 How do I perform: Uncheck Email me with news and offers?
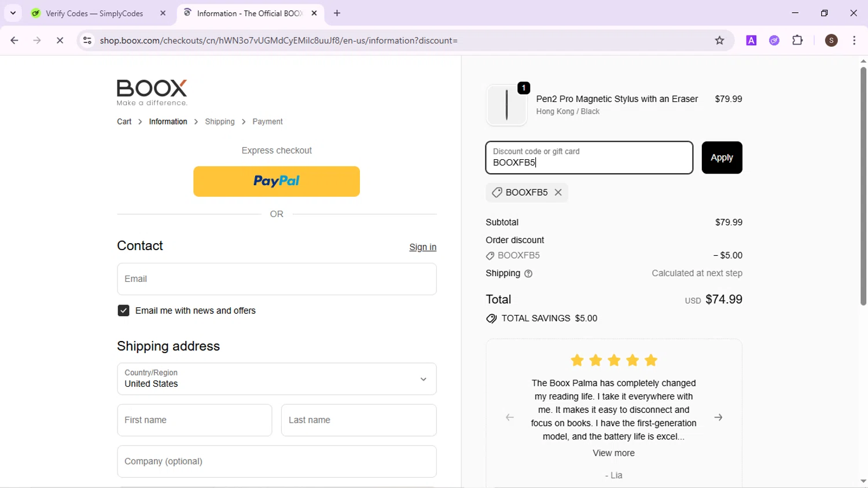123,311
